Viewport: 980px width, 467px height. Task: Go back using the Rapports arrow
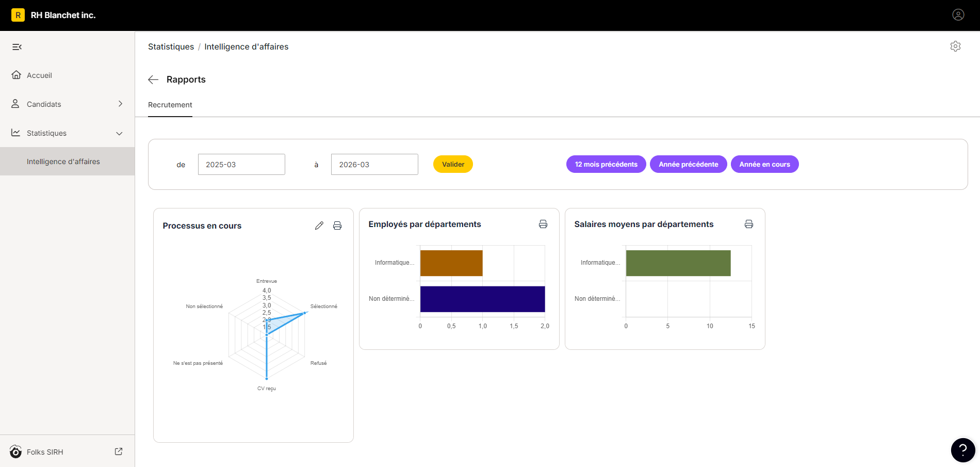click(153, 79)
